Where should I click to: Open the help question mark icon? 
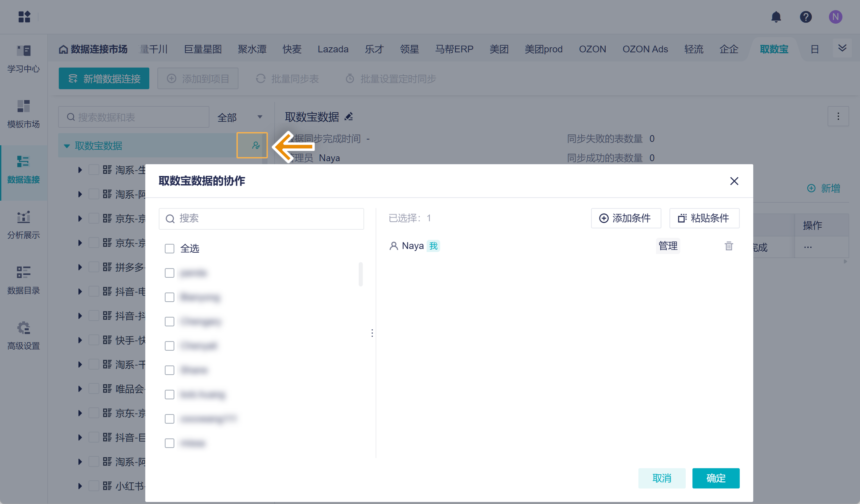(805, 17)
